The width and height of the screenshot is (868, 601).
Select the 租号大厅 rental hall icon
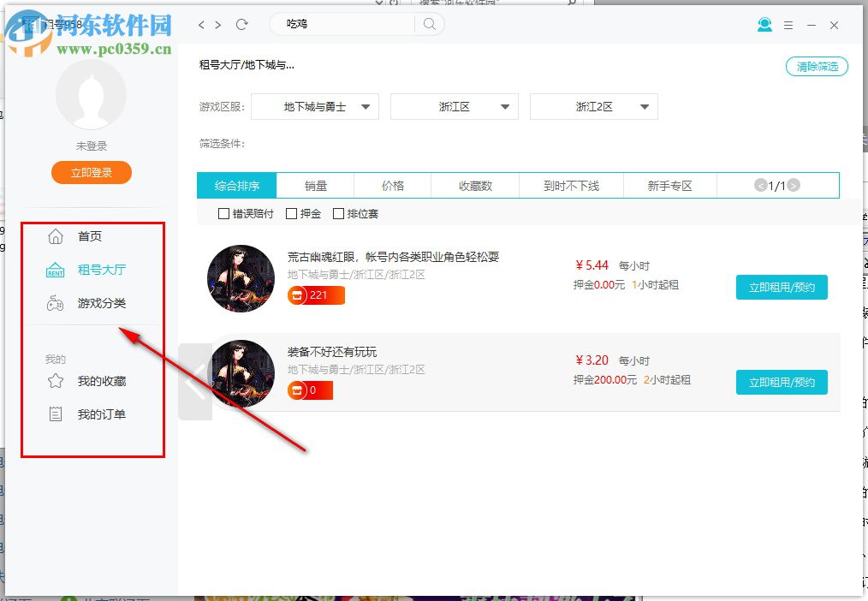tap(56, 269)
